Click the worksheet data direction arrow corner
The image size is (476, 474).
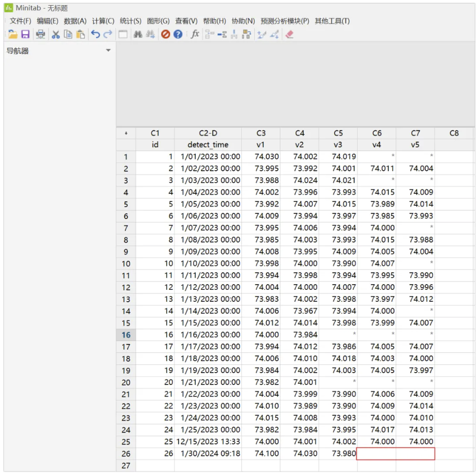click(x=126, y=133)
